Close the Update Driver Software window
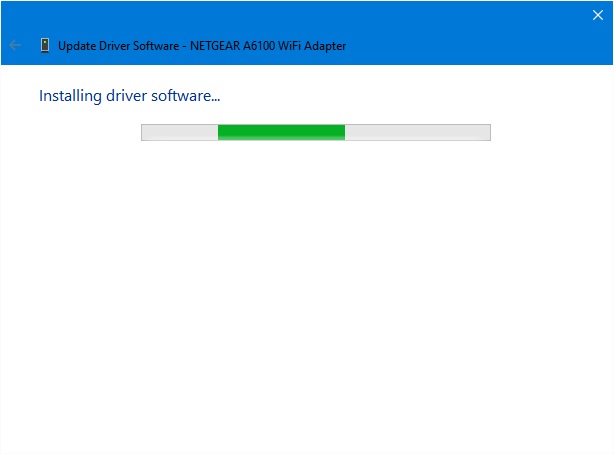Image resolution: width=614 pixels, height=454 pixels. click(x=598, y=15)
